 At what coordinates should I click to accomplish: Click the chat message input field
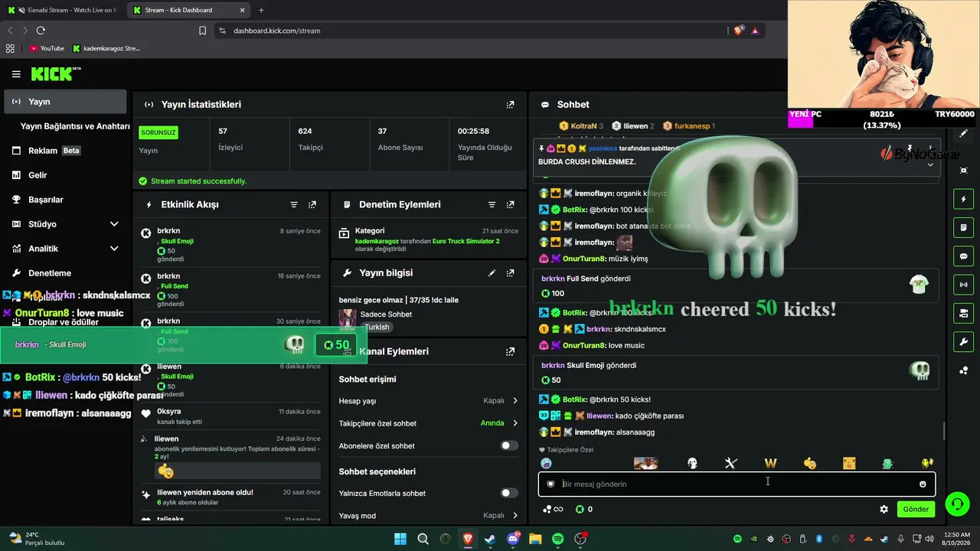point(736,484)
